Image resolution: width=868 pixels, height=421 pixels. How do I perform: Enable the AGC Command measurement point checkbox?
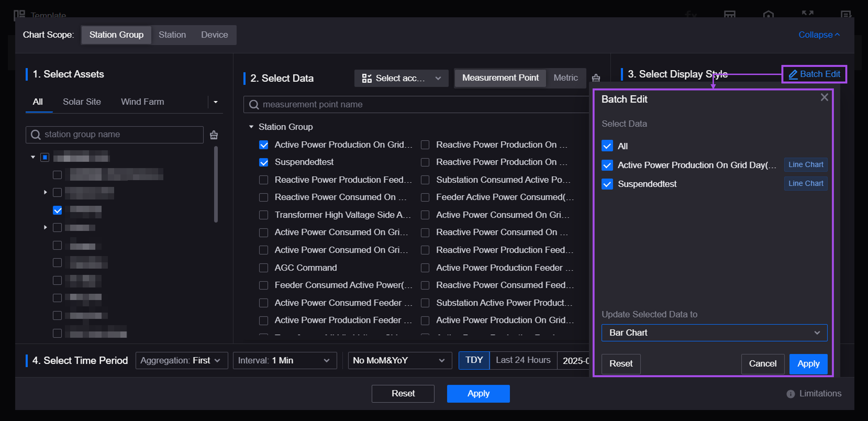click(264, 268)
